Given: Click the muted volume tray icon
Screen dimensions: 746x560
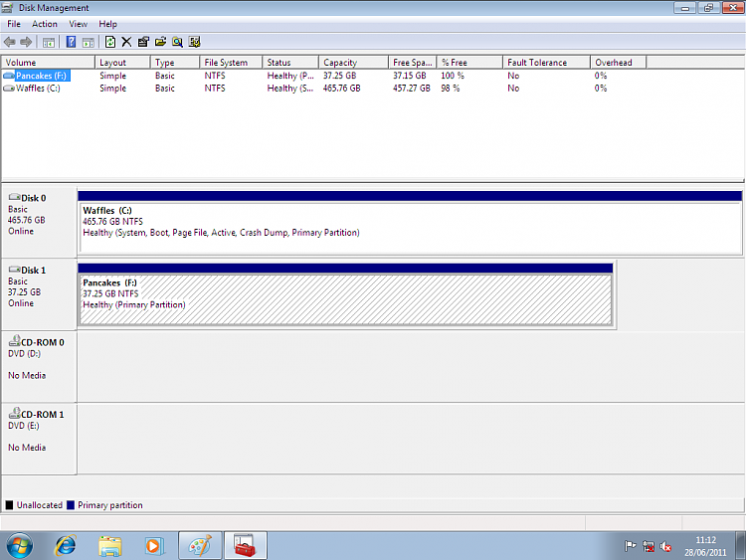Looking at the screenshot, I should [665, 546].
